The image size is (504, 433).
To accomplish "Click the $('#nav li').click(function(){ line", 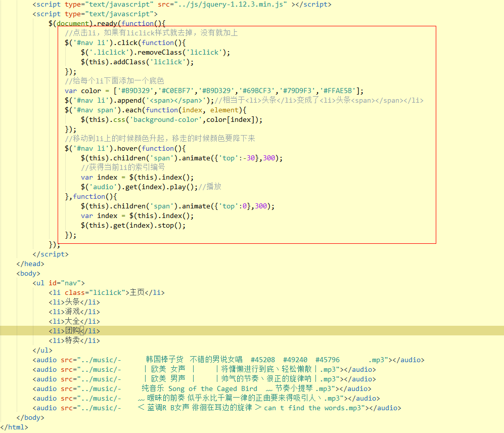I will pos(125,43).
